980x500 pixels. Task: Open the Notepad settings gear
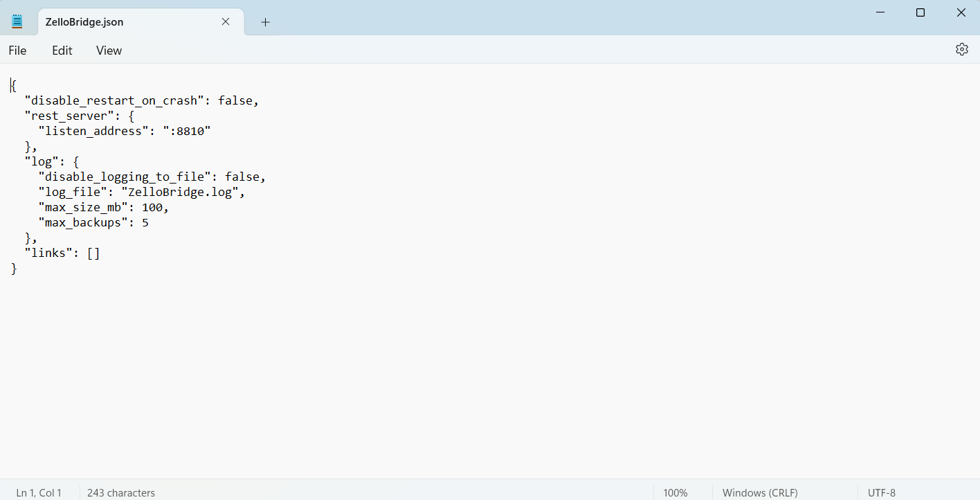[x=961, y=49]
